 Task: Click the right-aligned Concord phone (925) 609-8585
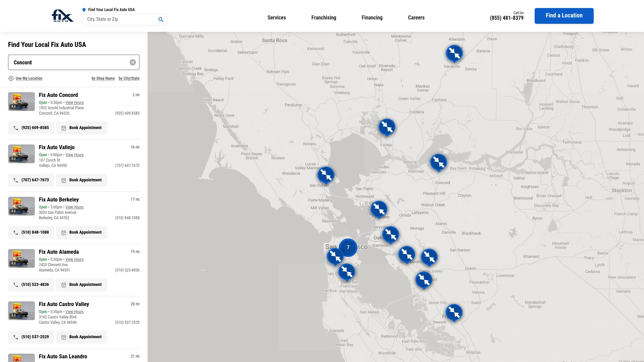pyautogui.click(x=127, y=113)
